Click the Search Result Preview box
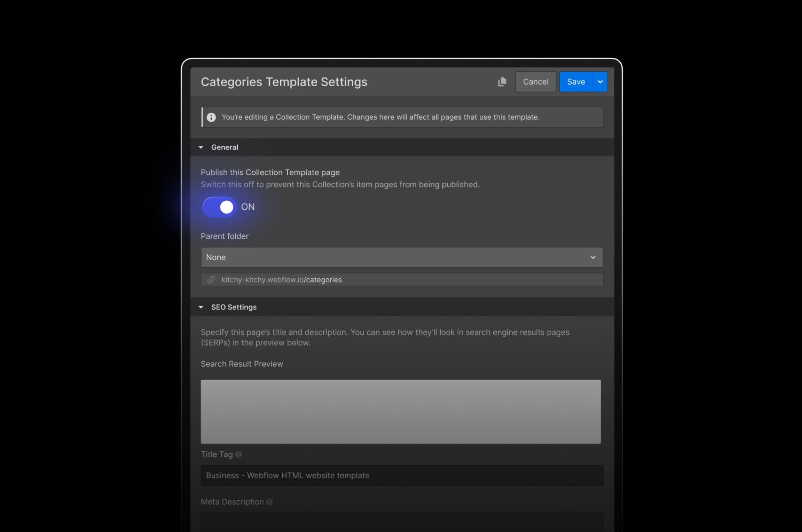The height and width of the screenshot is (532, 802). click(x=401, y=412)
